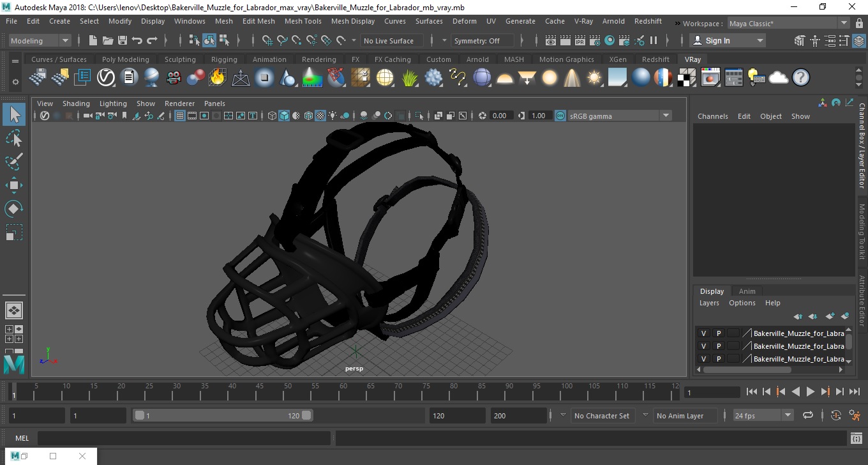This screenshot has height=465, width=868.
Task: Open the Symmetry: Off dropdown
Action: pyautogui.click(x=483, y=40)
